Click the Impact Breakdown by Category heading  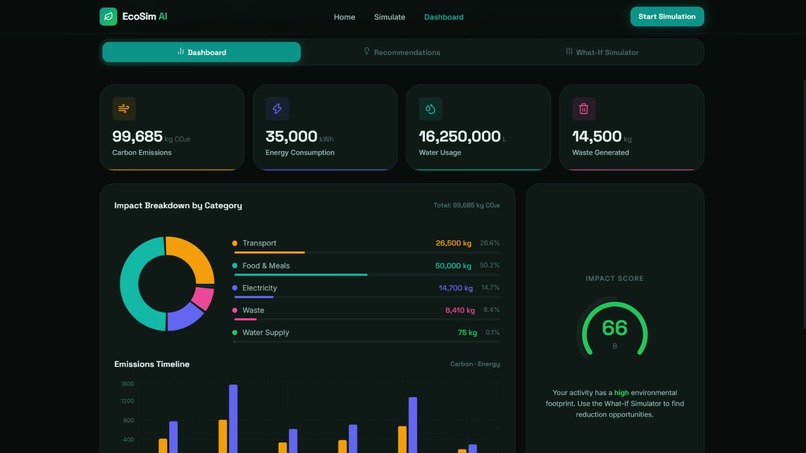tap(178, 205)
